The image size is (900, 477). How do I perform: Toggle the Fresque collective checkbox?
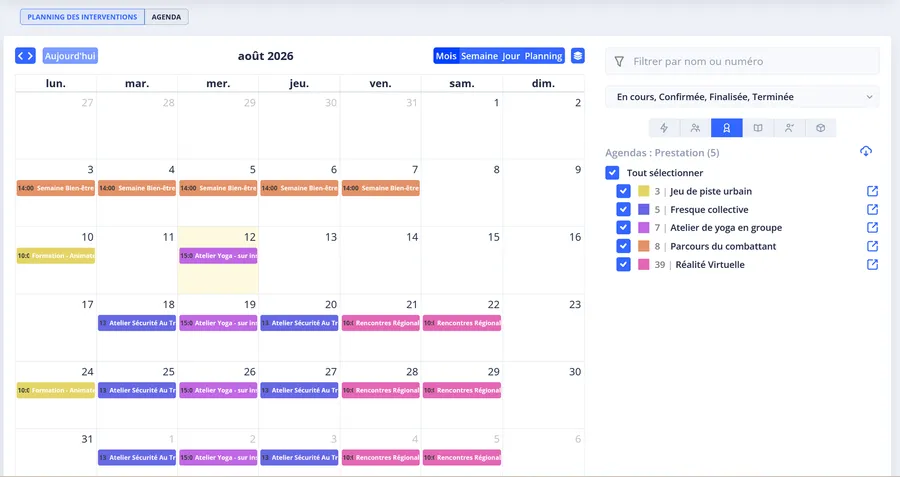(623, 210)
